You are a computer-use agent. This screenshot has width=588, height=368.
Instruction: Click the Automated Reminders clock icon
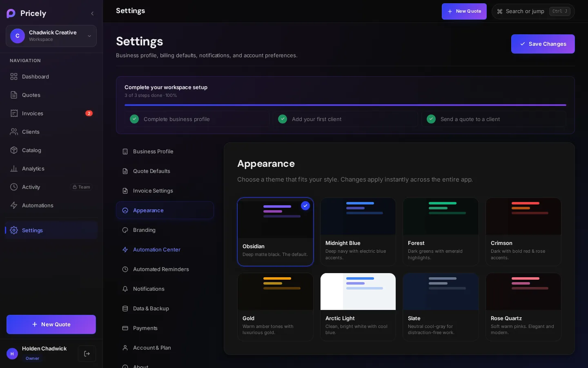[x=125, y=269]
